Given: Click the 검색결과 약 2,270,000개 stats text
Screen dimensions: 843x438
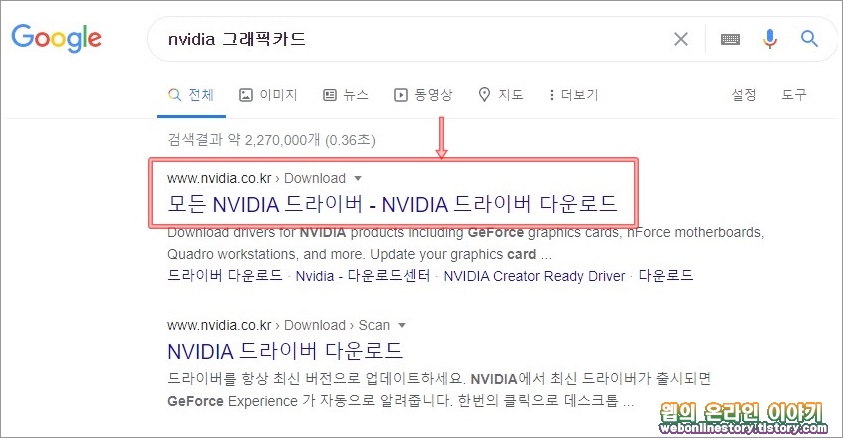Looking at the screenshot, I should (272, 140).
